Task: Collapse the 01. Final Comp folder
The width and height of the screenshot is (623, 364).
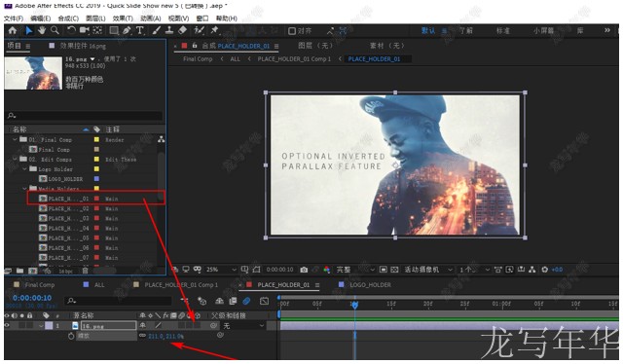Action: pos(15,139)
